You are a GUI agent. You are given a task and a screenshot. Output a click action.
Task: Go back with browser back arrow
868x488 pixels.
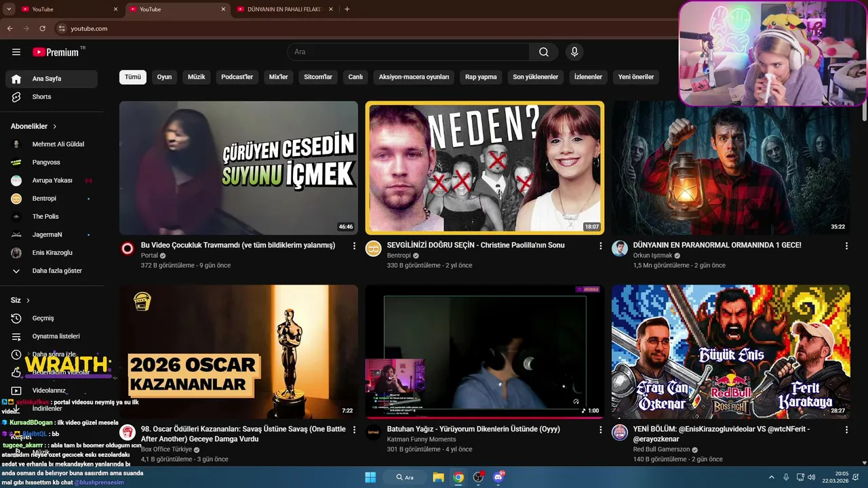[x=10, y=28]
